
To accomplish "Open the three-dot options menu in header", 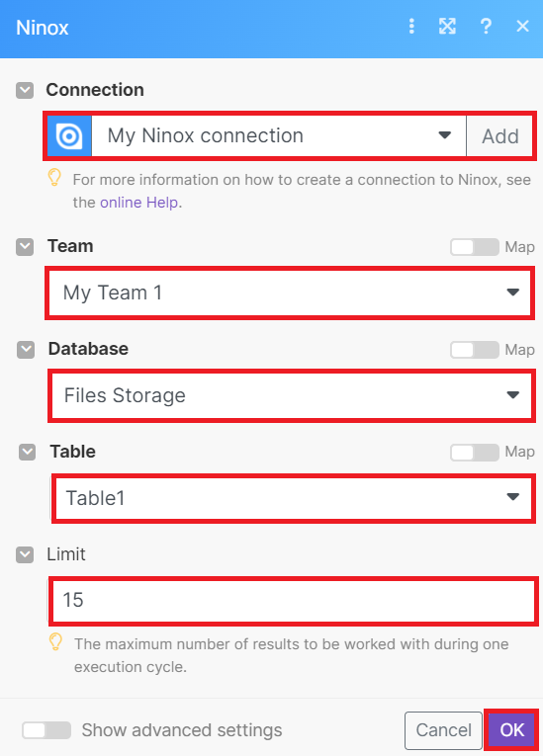I will coord(411,26).
